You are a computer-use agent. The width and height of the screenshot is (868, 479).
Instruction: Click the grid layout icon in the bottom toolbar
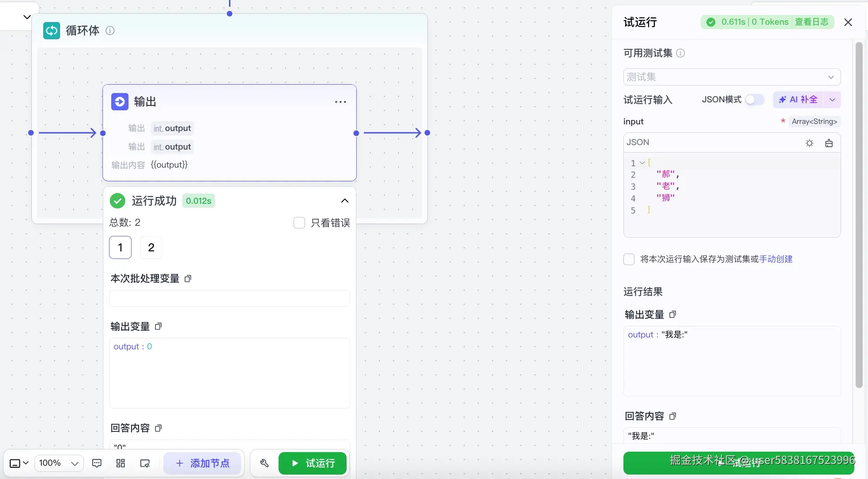(x=121, y=463)
